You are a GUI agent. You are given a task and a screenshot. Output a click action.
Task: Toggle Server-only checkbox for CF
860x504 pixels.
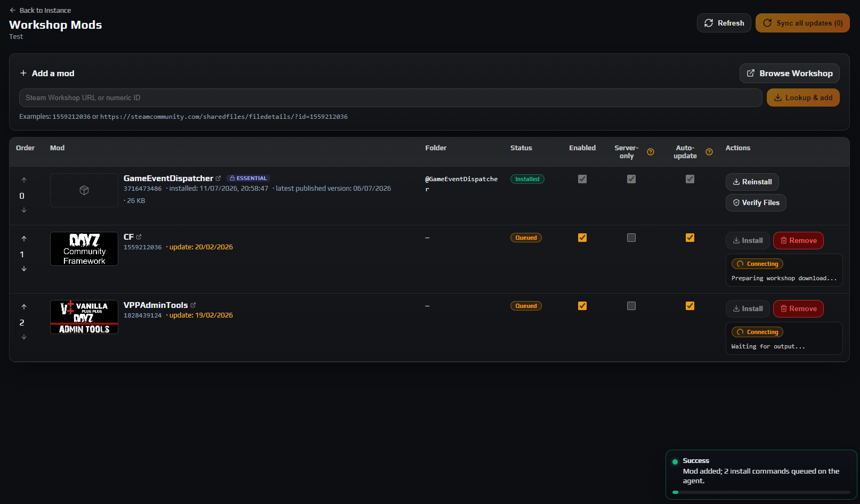[631, 238]
